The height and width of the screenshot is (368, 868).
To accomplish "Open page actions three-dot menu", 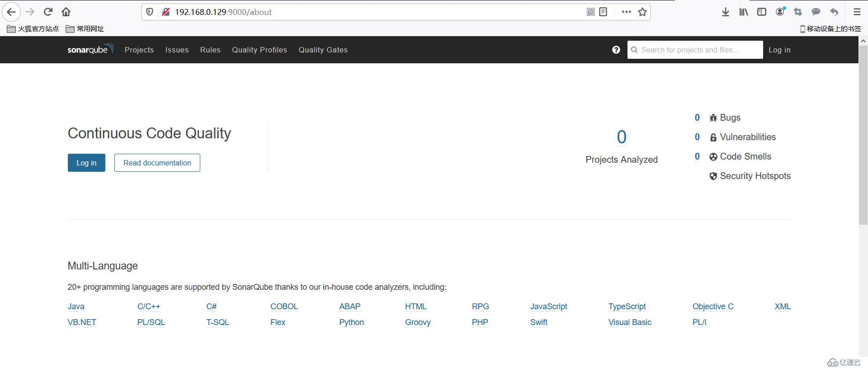I will pos(626,12).
